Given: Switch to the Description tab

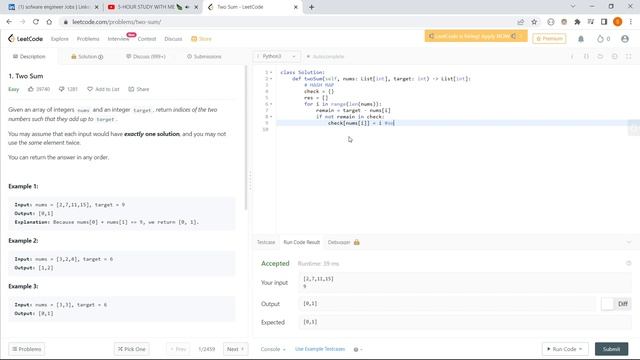Looking at the screenshot, I should pyautogui.click(x=29, y=56).
